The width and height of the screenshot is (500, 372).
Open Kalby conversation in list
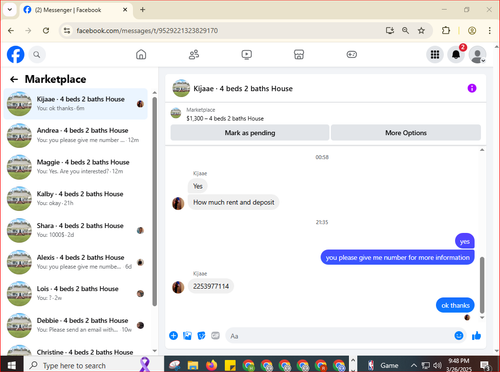(x=76, y=199)
